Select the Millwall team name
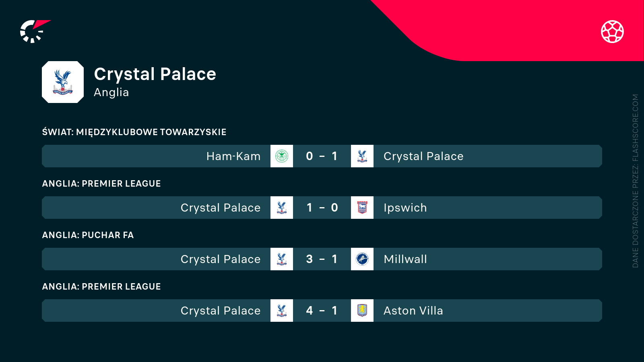 click(x=405, y=259)
